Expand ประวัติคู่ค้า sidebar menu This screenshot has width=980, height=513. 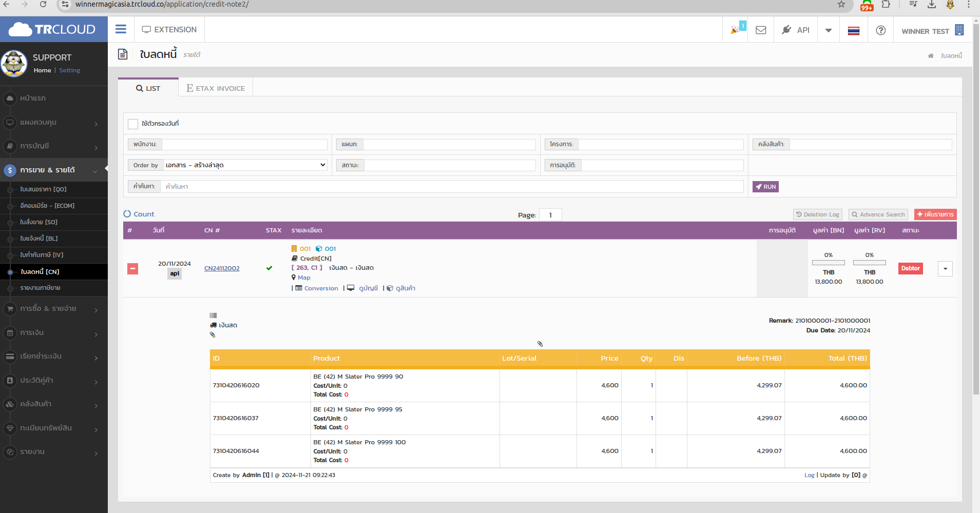(x=54, y=380)
